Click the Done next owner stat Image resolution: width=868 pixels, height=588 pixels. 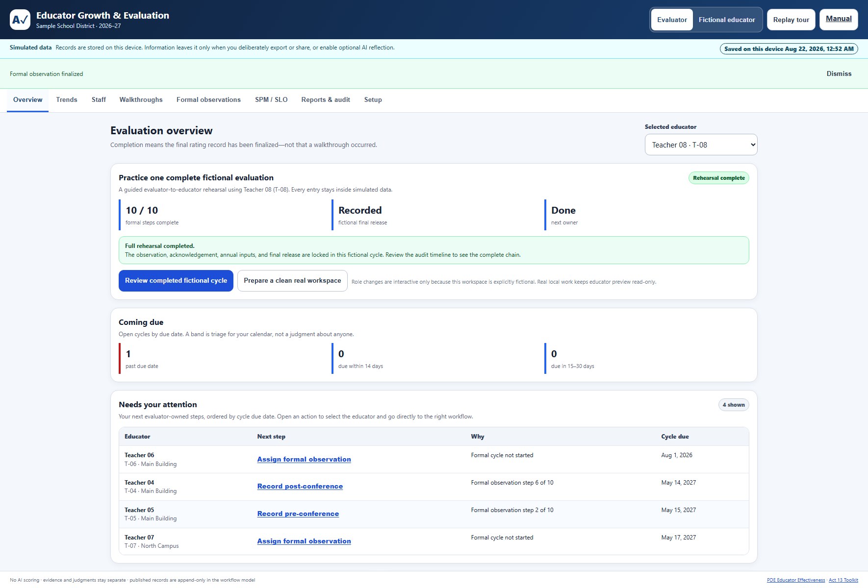[x=647, y=215]
